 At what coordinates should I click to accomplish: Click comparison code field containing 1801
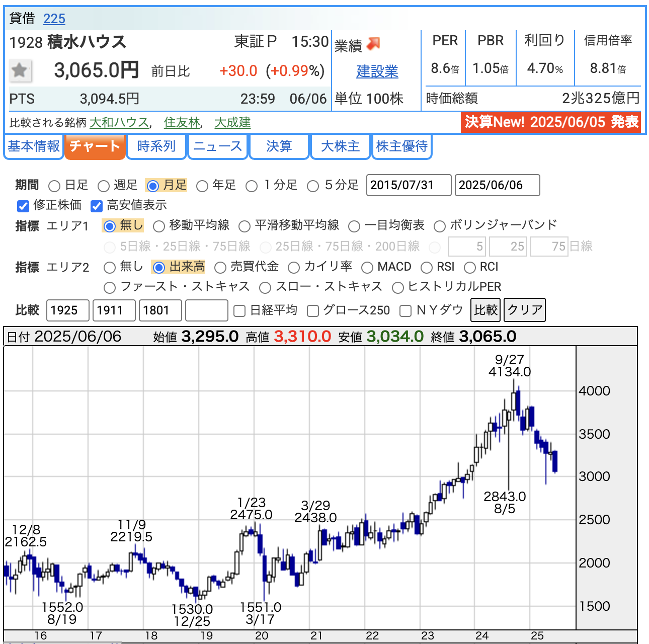(160, 310)
